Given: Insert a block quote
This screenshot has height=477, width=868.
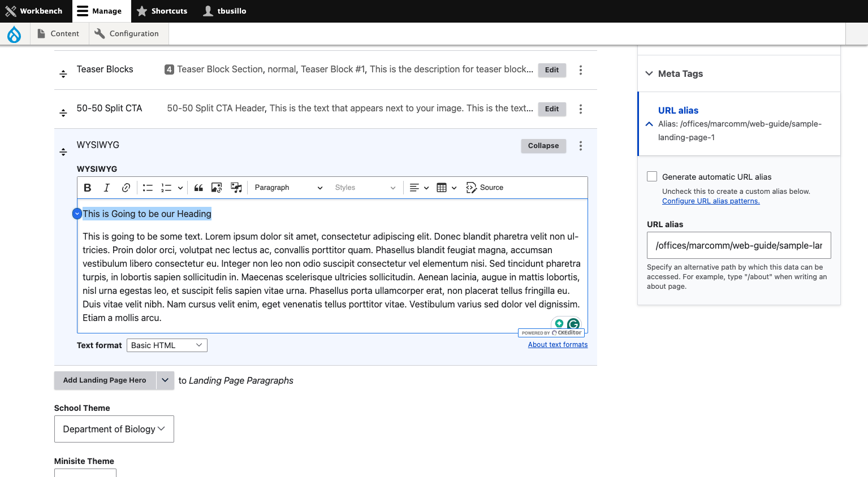Looking at the screenshot, I should click(x=198, y=188).
